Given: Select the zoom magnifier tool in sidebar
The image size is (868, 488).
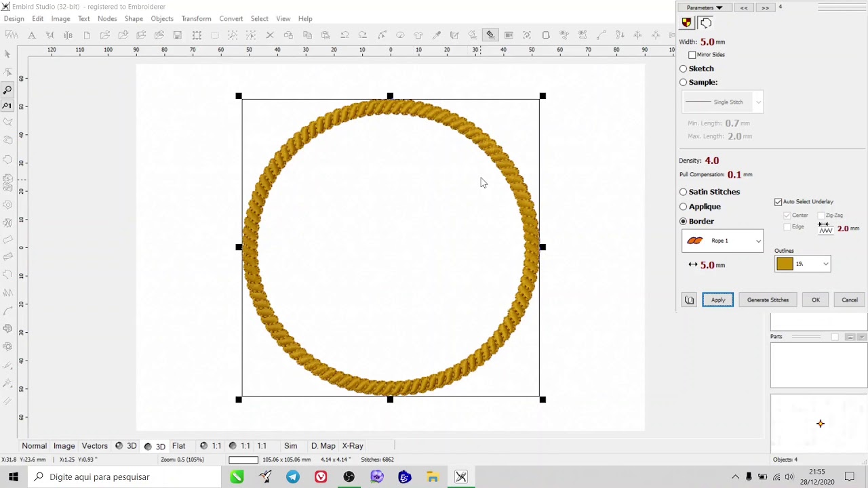Looking at the screenshot, I should 7,89.
